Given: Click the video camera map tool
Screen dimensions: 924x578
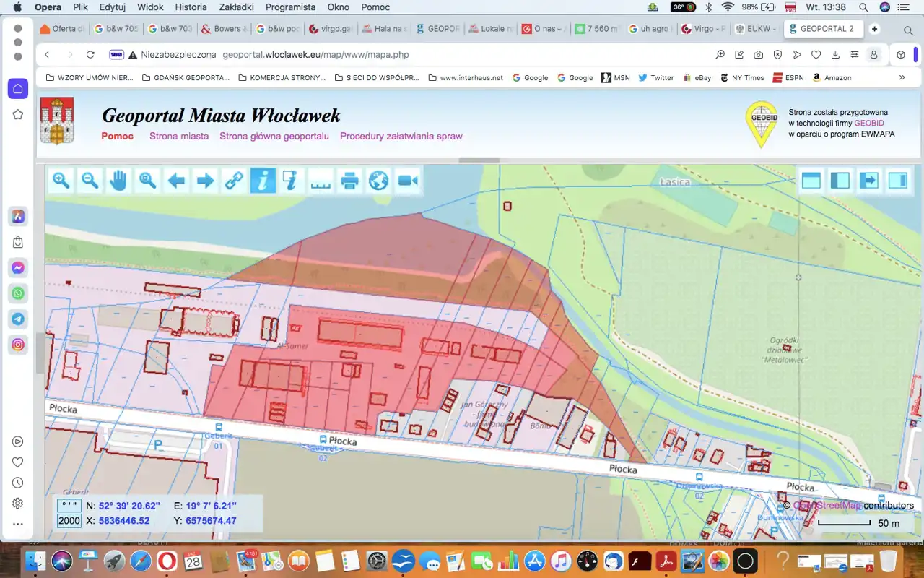Looking at the screenshot, I should pos(408,181).
